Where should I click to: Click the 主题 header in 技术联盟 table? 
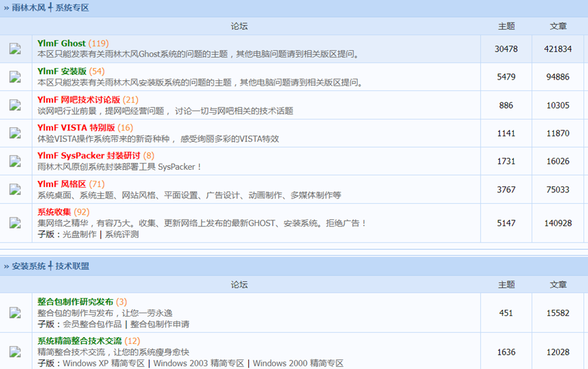(x=506, y=285)
